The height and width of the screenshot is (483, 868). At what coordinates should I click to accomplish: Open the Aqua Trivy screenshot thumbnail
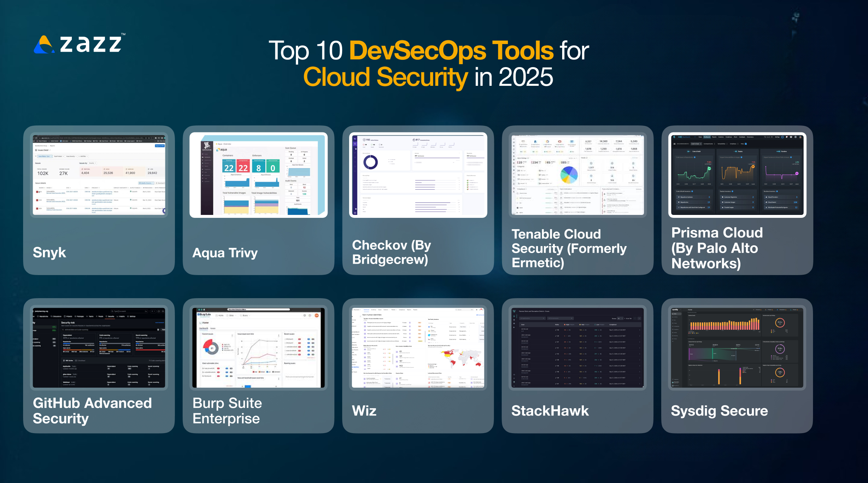pyautogui.click(x=259, y=175)
